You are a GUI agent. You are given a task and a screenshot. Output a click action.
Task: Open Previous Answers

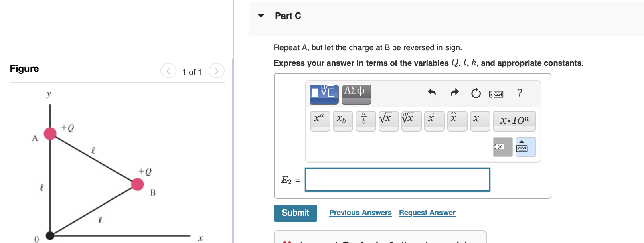(360, 213)
